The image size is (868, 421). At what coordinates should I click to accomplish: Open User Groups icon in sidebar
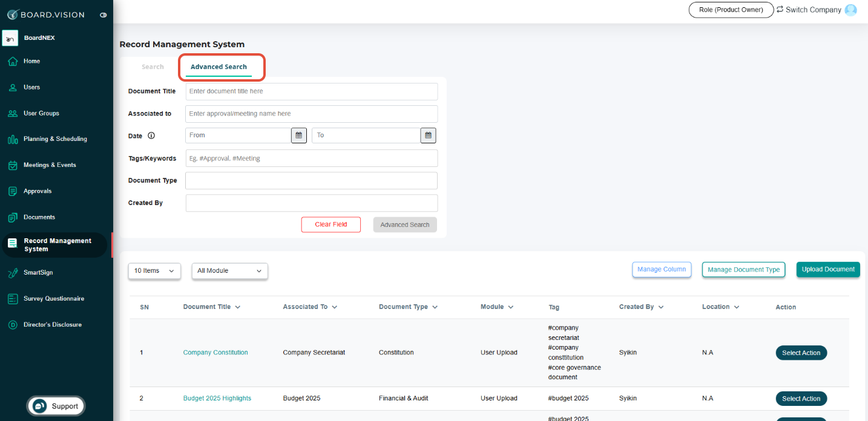pos(12,113)
